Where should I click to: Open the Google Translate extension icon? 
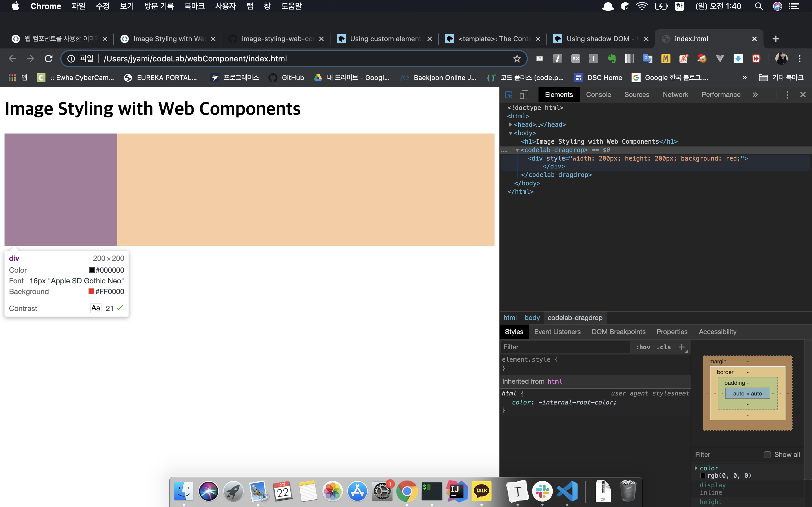648,59
